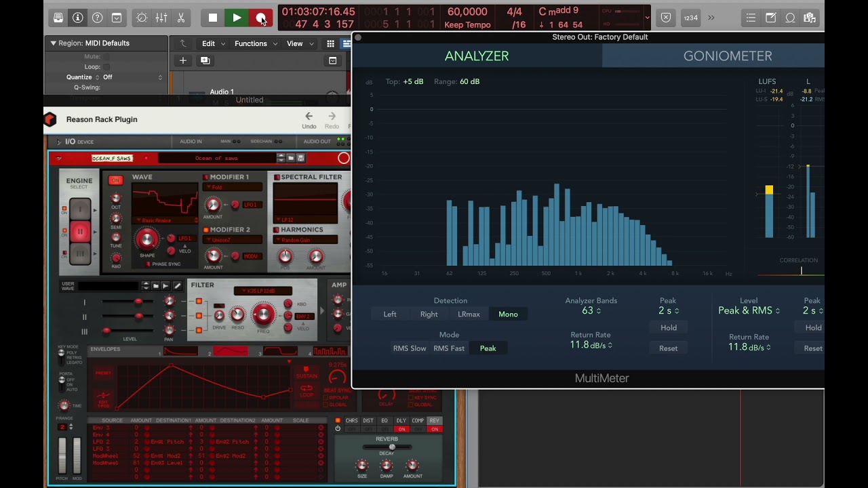Show the Mixer faders icon

coord(161,18)
